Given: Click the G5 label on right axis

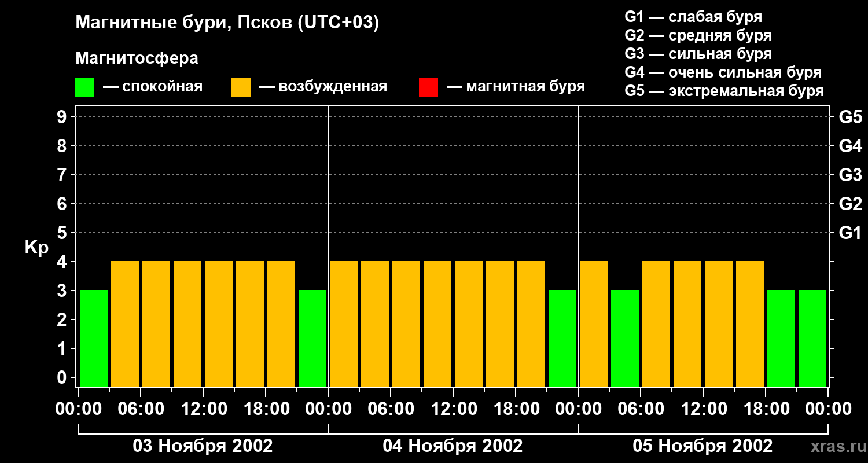Looking at the screenshot, I should click(x=850, y=117).
